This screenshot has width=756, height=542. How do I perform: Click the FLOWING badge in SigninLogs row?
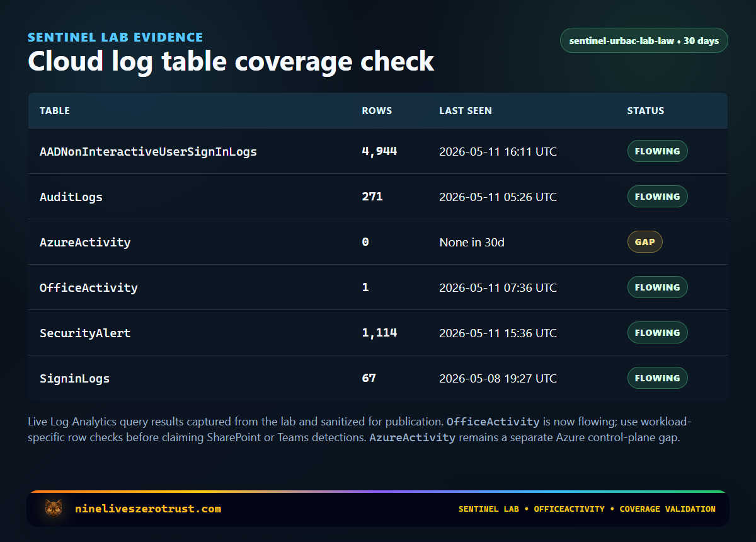(x=657, y=378)
